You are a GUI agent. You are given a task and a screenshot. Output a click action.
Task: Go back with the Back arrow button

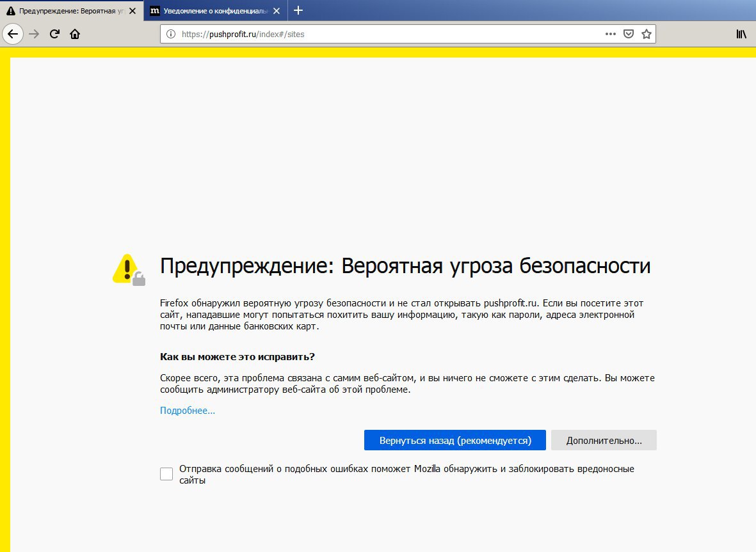(13, 34)
